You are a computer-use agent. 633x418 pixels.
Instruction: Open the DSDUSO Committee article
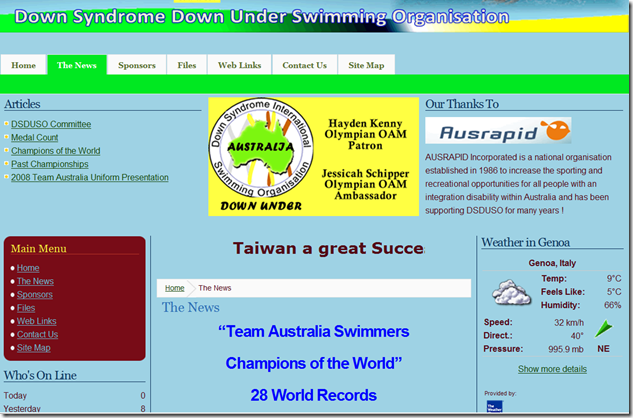[51, 124]
